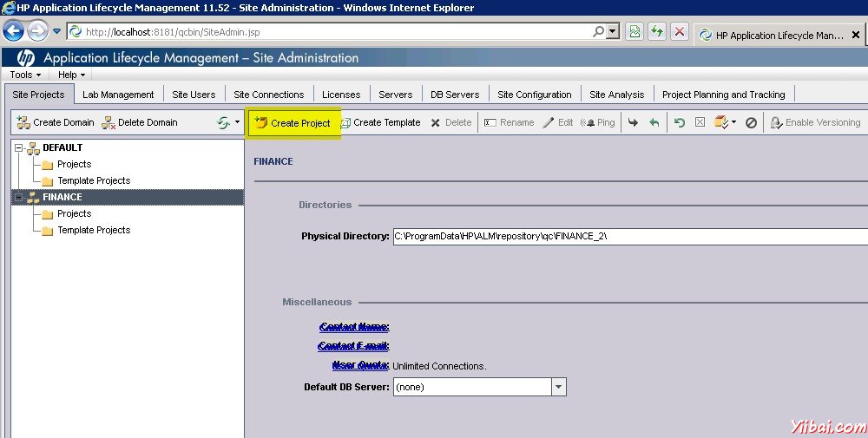Switch to the DB Servers tab
The height and width of the screenshot is (438, 868).
coord(455,95)
